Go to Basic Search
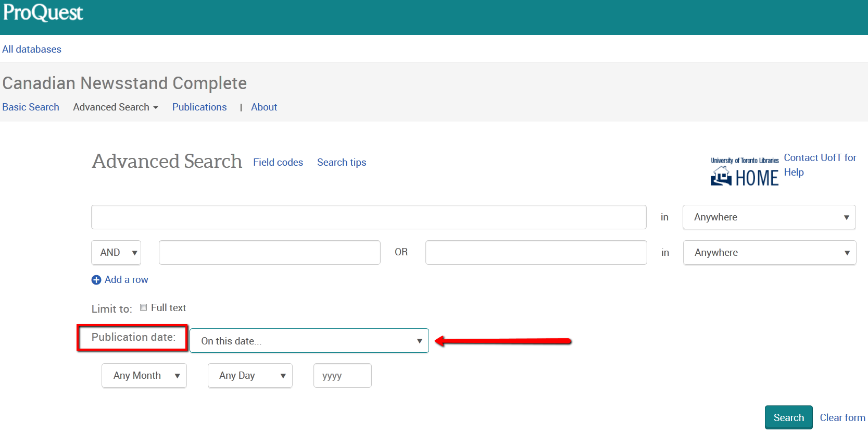This screenshot has width=868, height=432. [31, 107]
